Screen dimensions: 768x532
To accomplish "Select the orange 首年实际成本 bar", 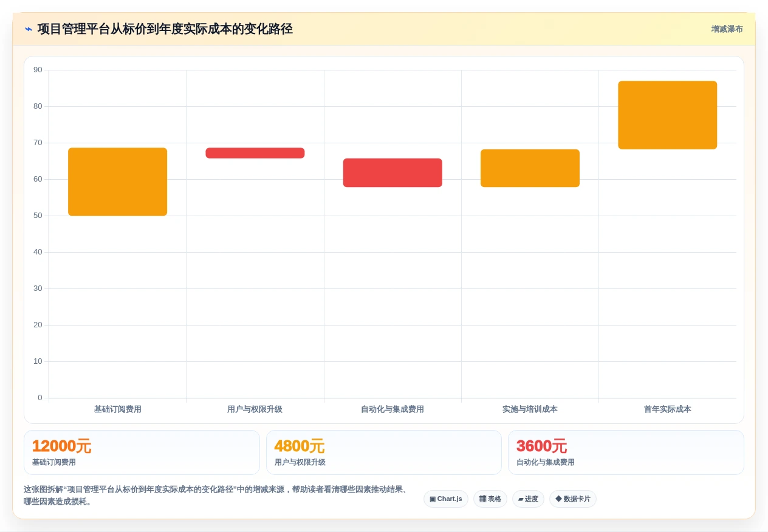I will [x=668, y=115].
